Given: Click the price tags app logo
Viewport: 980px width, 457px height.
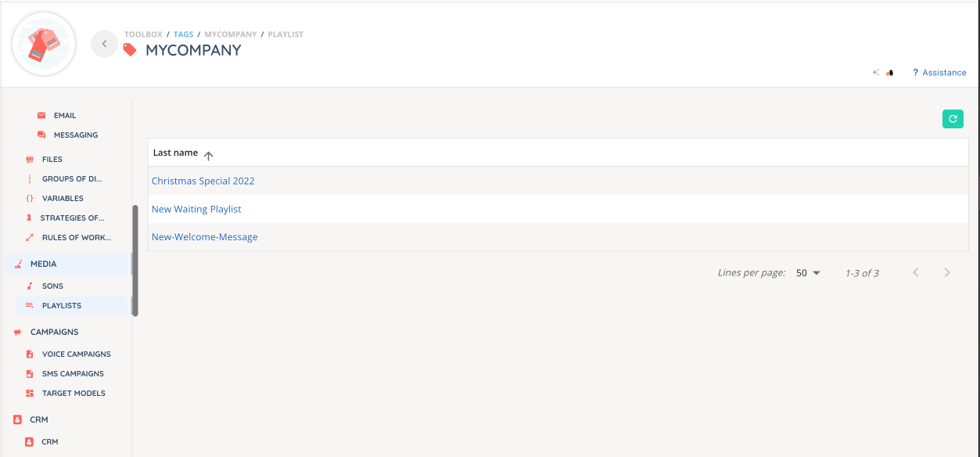Looking at the screenshot, I should pos(44,44).
